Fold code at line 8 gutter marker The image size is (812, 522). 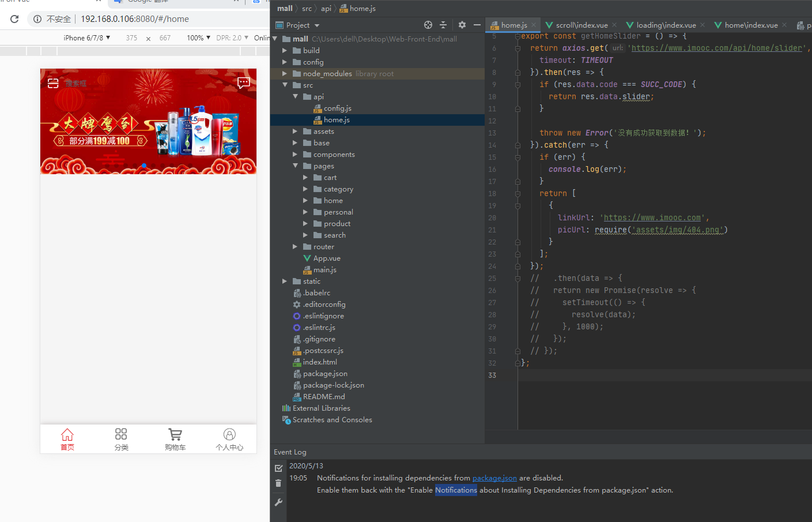pyautogui.click(x=518, y=72)
